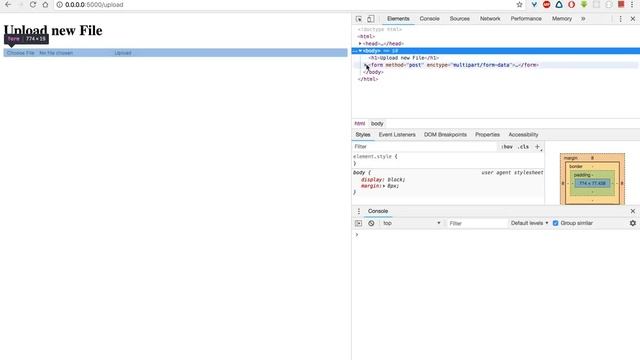The height and width of the screenshot is (360, 640).
Task: Open the Opera-style red O extension
Action: [571, 4]
